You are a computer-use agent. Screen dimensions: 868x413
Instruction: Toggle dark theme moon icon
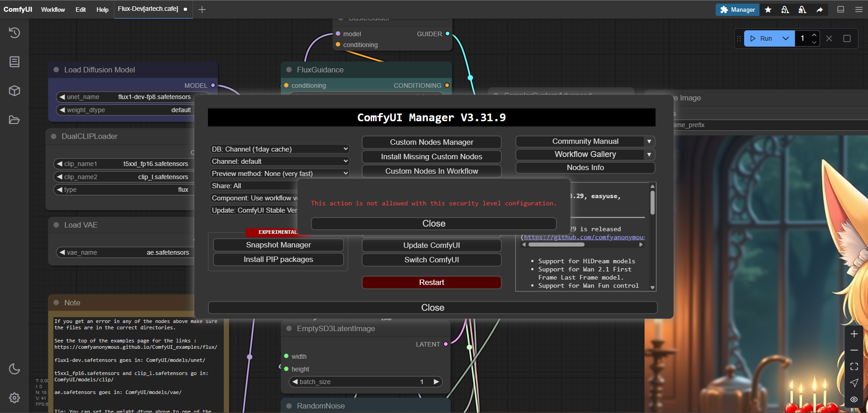pyautogui.click(x=14, y=369)
